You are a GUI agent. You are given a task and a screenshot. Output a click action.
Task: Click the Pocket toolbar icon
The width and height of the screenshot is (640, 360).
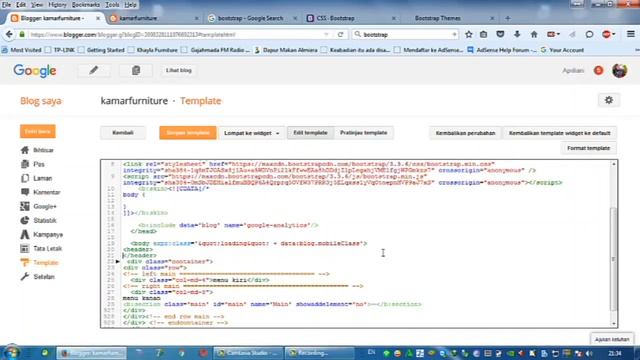[x=500, y=35]
